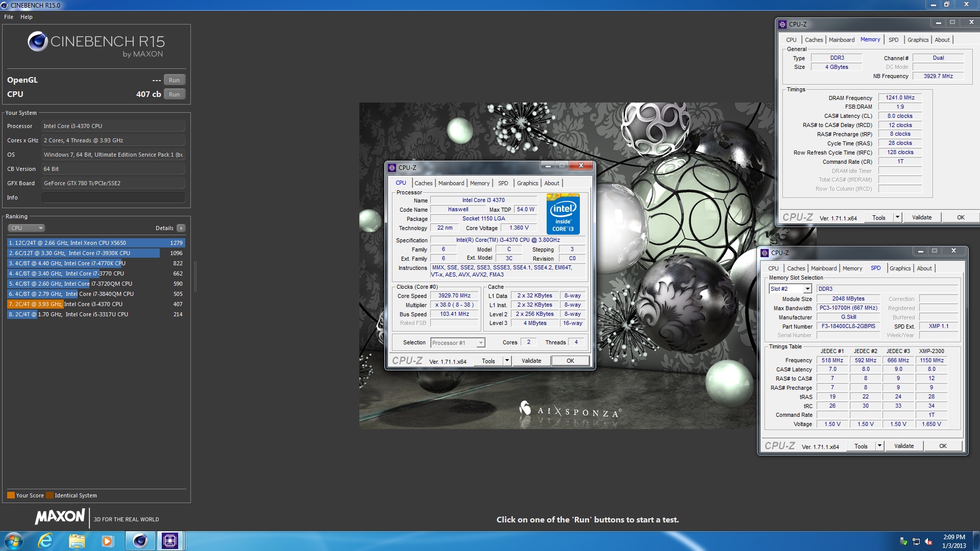Click the Show desktop strip on the taskbar

point(976,541)
